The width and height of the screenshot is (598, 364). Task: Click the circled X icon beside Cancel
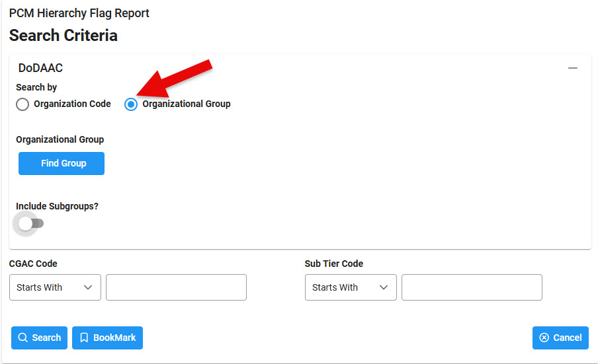coord(544,338)
